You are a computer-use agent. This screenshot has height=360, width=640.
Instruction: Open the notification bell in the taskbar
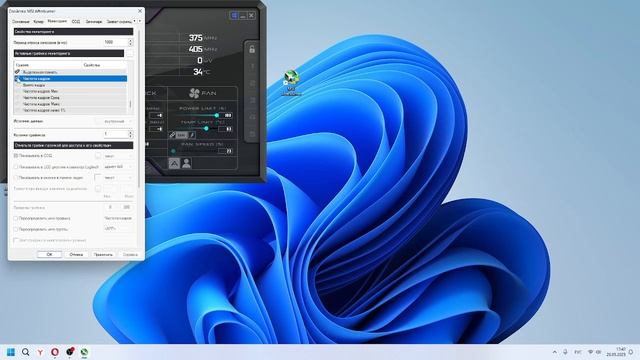click(631, 352)
